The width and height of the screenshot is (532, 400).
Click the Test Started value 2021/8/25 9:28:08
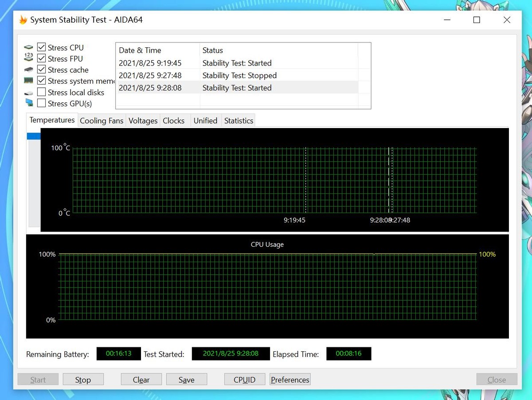click(231, 353)
